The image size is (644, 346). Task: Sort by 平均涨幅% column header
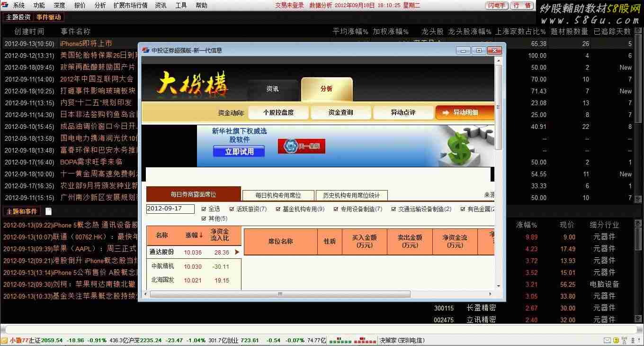[350, 31]
